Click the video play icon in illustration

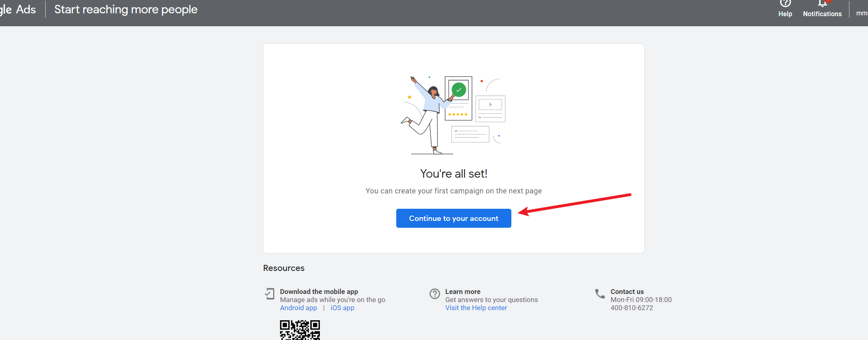[x=490, y=105]
